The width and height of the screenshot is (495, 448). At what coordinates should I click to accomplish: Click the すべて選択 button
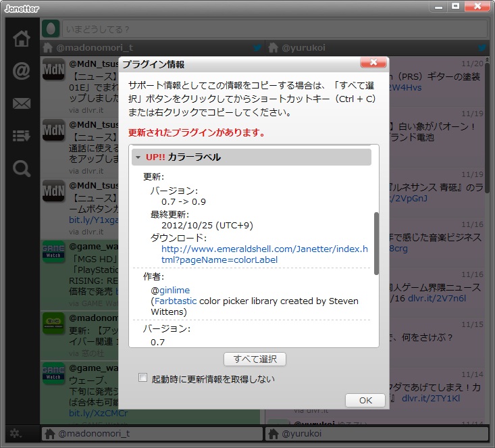pos(255,359)
